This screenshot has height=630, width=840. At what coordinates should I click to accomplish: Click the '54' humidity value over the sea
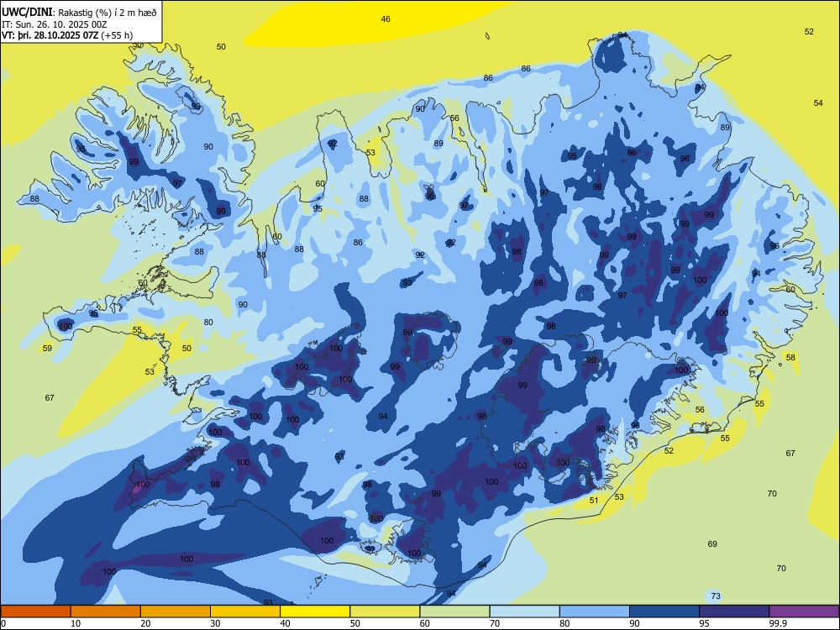point(818,102)
